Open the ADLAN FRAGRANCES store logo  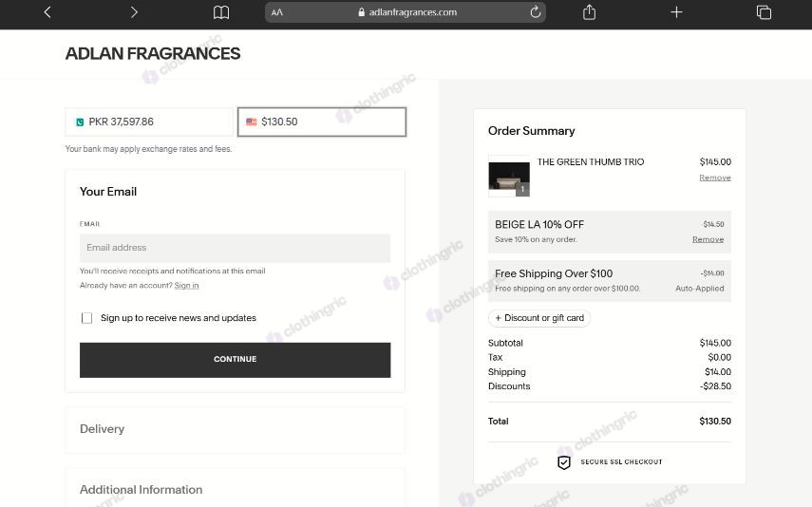153,53
